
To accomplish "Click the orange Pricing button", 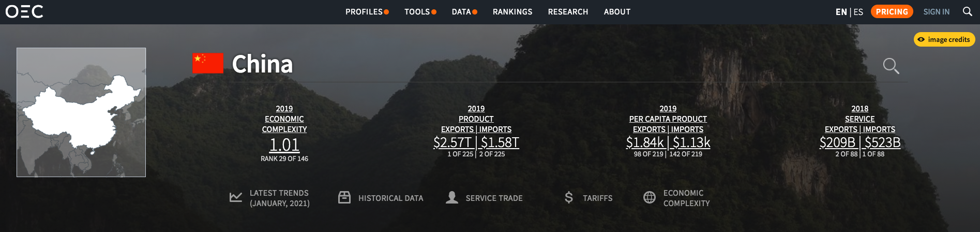I will [x=892, y=11].
